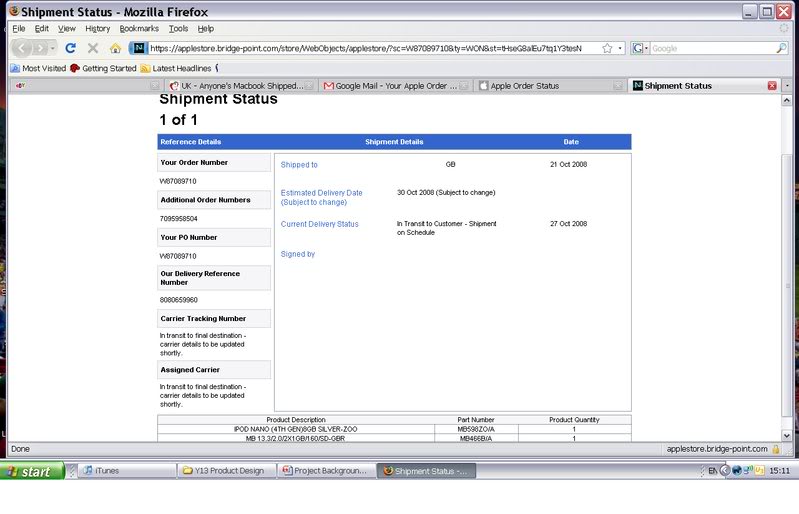
Task: Click the system tray clock 15:11
Action: 780,471
